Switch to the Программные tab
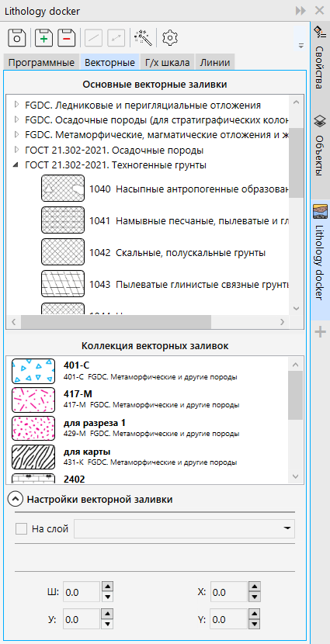The width and height of the screenshot is (330, 644). [41, 62]
